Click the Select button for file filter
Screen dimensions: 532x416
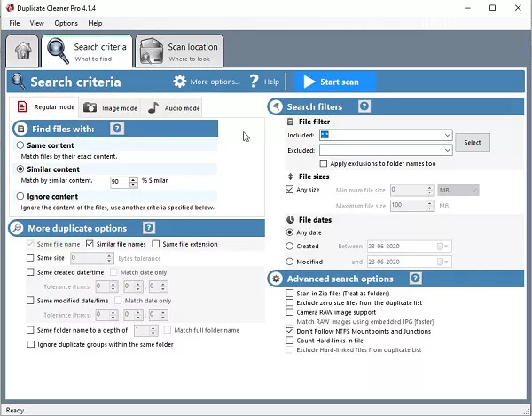473,142
